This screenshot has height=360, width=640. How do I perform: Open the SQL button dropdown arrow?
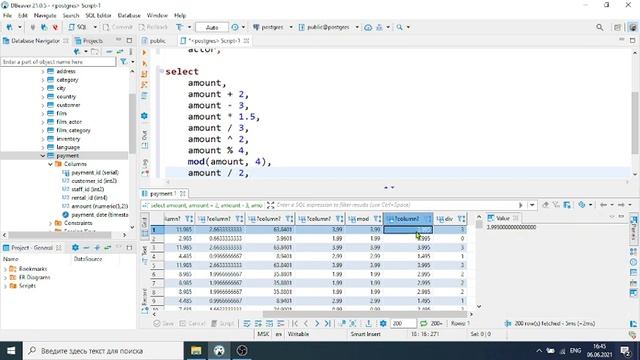95,27
